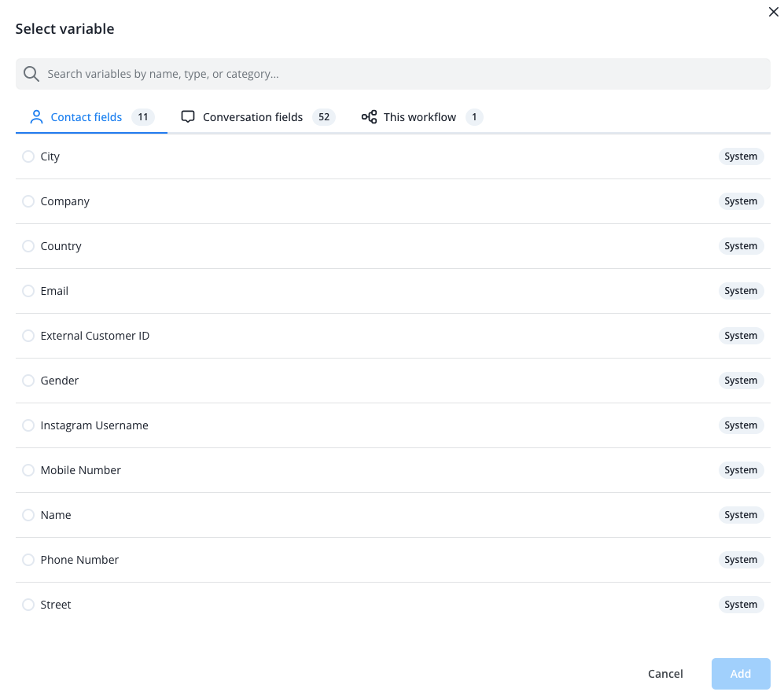Click the person icon on Contact fields
784x699 pixels.
tap(36, 117)
